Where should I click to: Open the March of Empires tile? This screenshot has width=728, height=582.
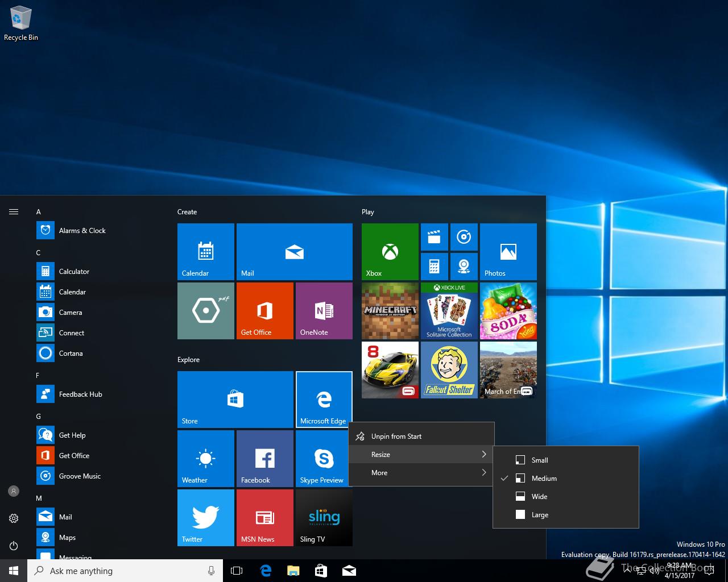click(508, 370)
